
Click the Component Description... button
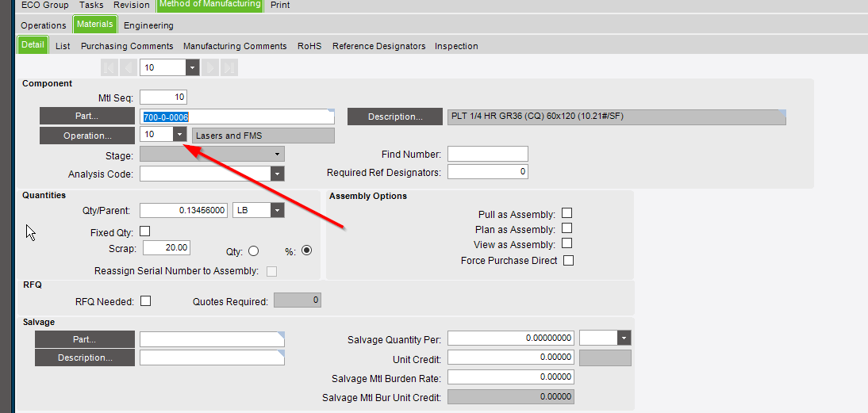[395, 117]
